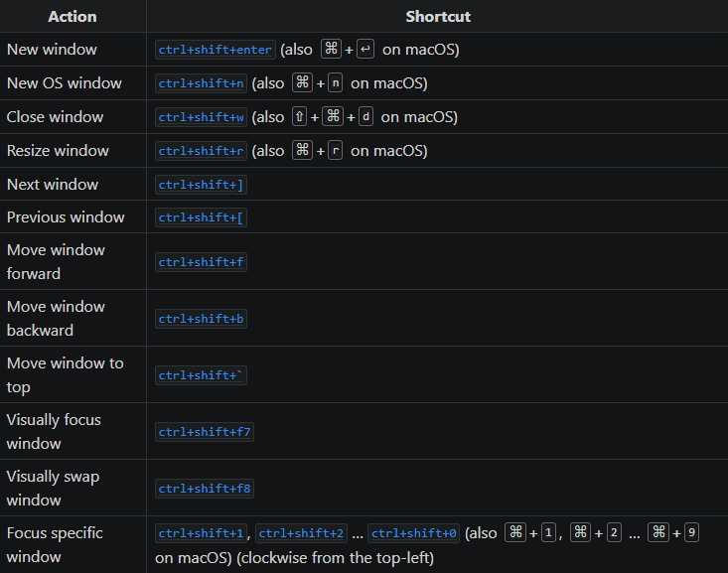728x573 pixels.
Task: Click the shift arrow key symbol for Close window
Action: (299, 117)
